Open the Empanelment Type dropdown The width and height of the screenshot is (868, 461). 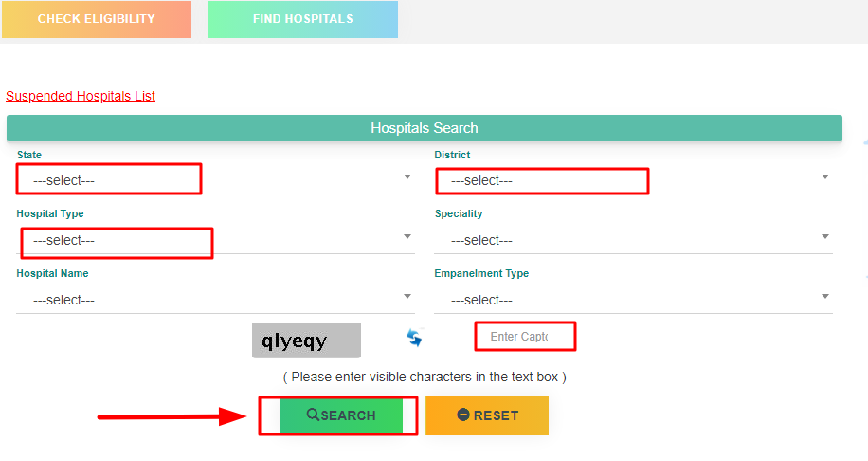633,300
